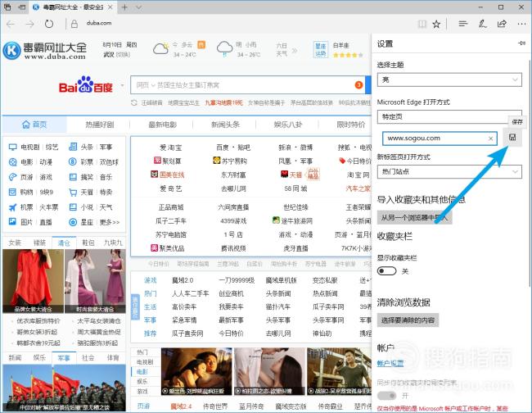Click the cloudy weather icon for today
Image resolution: width=532 pixels, height=413 pixels.
pyautogui.click(x=160, y=49)
